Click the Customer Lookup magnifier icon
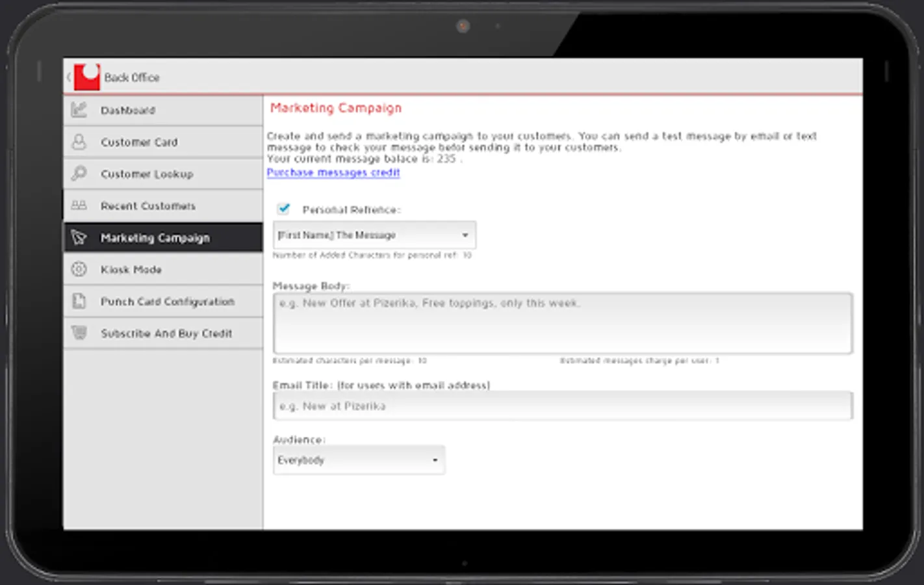The image size is (924, 585). point(79,174)
